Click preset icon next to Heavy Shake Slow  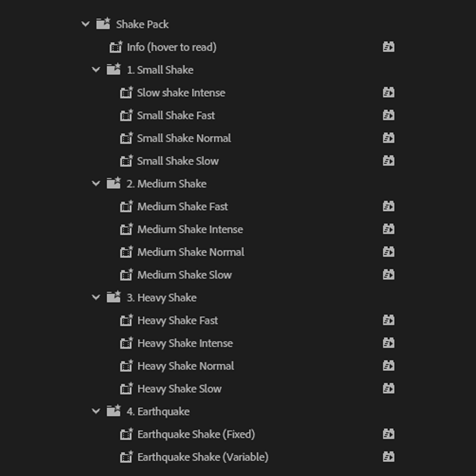(126, 389)
